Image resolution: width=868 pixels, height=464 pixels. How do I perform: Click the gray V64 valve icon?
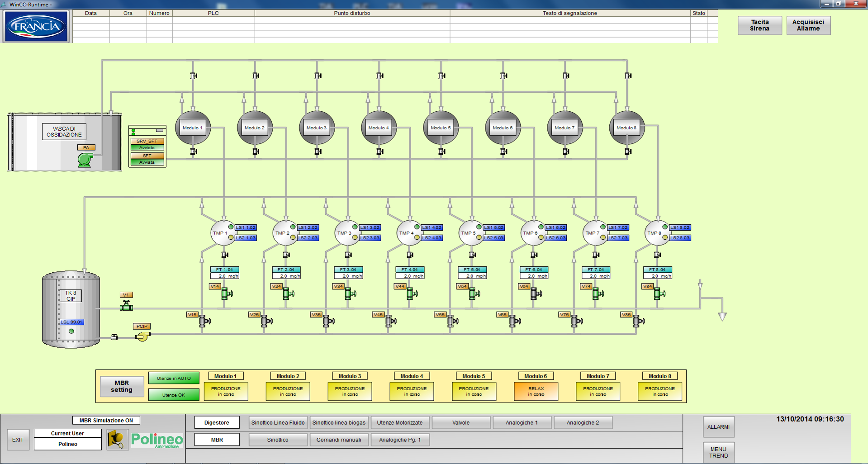pyautogui.click(x=536, y=294)
